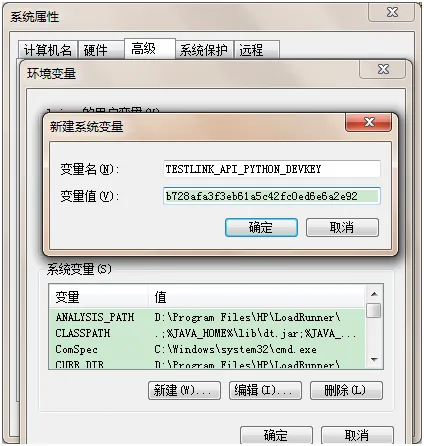Click 新建(W)... under system variables

184,390
